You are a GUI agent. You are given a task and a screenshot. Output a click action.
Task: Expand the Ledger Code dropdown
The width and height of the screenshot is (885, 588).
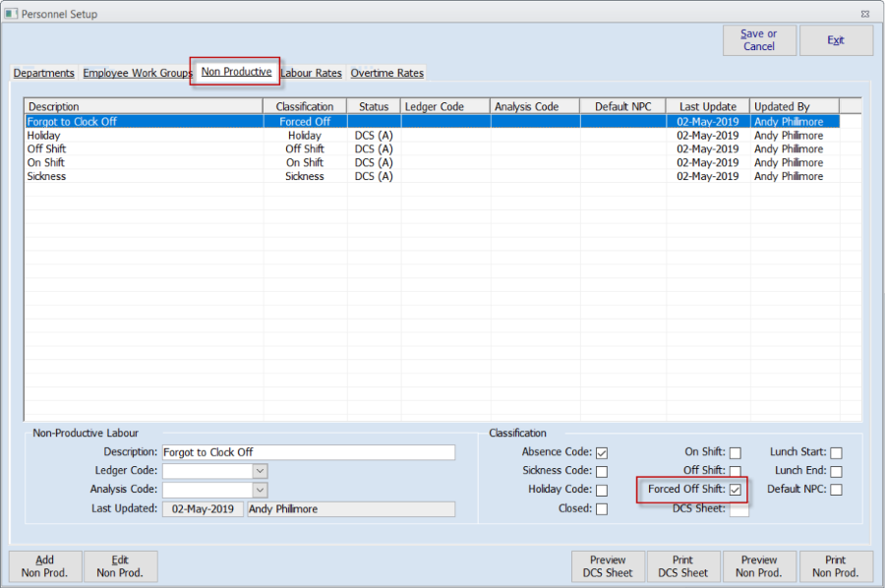click(260, 471)
